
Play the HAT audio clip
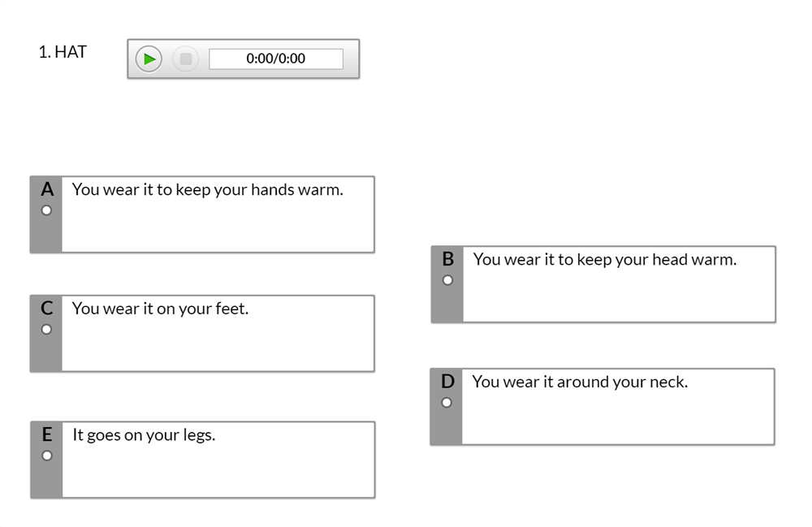coord(149,58)
